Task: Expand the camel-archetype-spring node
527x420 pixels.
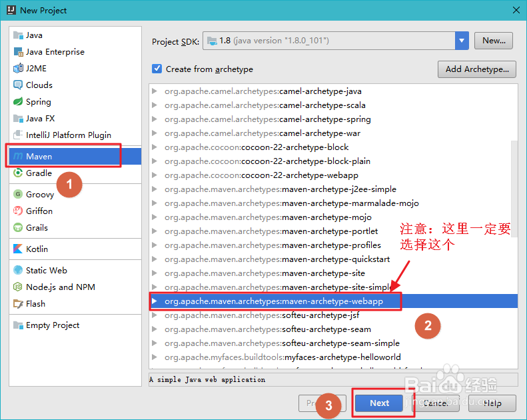Action: pyautogui.click(x=155, y=119)
